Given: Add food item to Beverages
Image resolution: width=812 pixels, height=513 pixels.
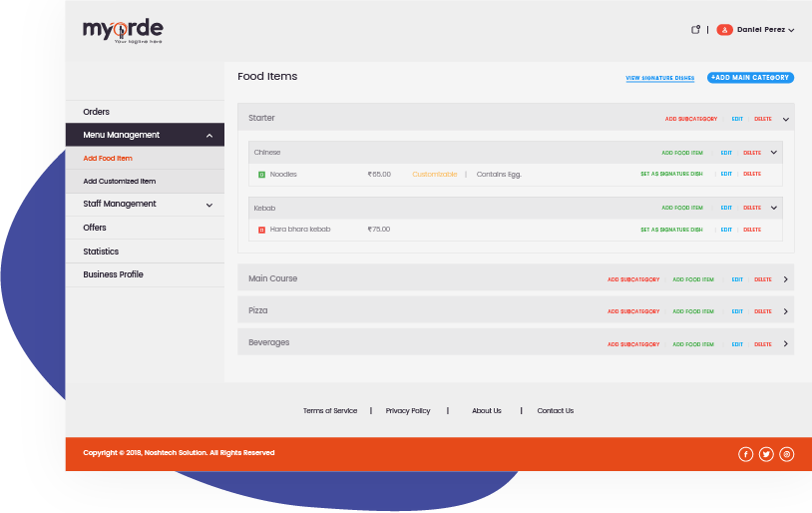Looking at the screenshot, I should pyautogui.click(x=693, y=344).
